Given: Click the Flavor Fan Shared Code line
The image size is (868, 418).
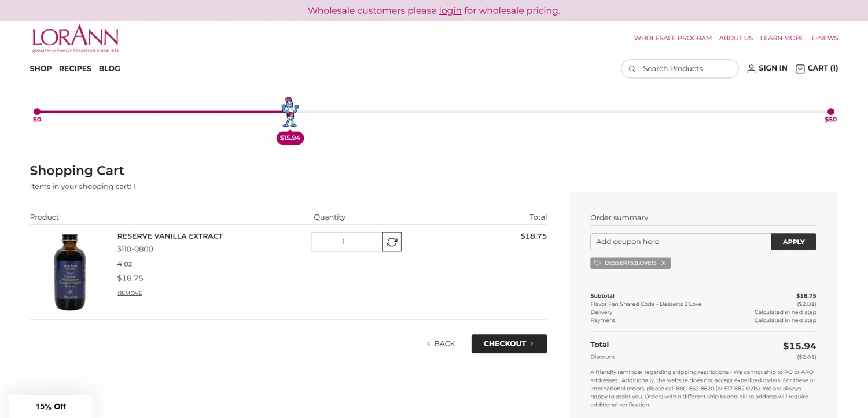Looking at the screenshot, I should coord(646,304).
